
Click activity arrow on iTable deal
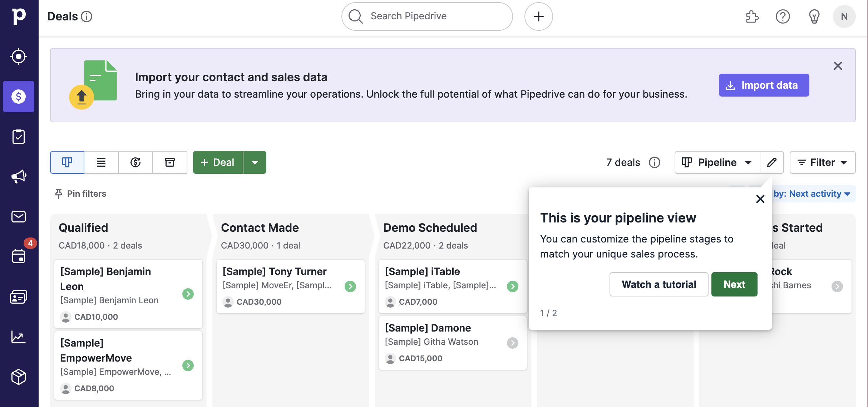point(513,286)
